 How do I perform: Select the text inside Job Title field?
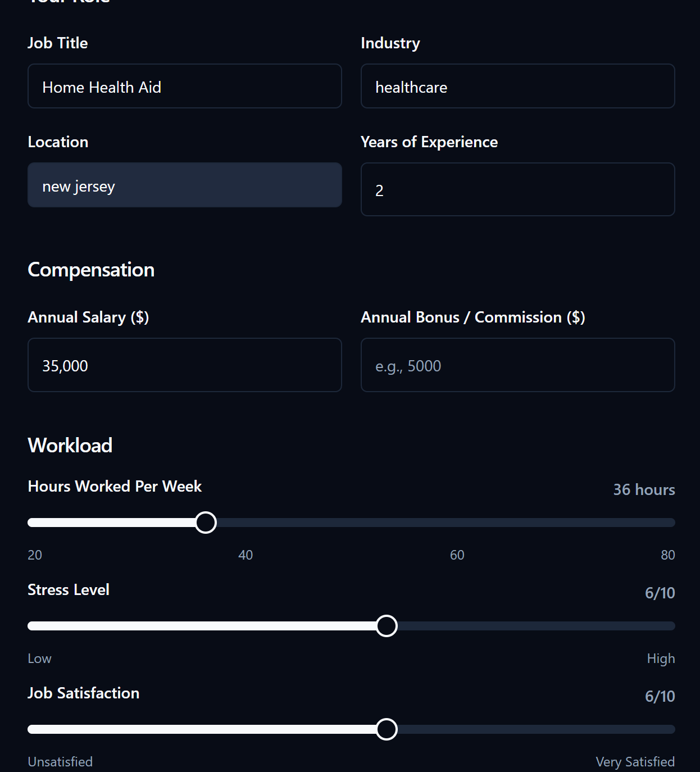coord(102,87)
